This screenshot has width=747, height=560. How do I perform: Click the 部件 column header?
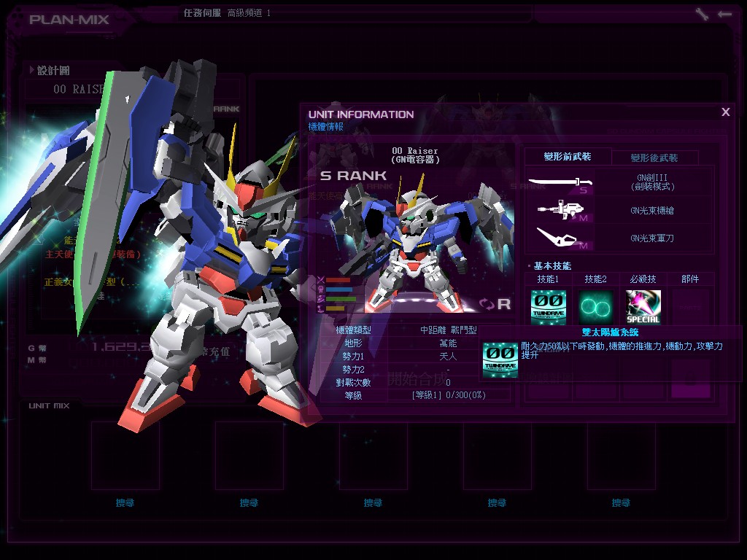click(690, 279)
